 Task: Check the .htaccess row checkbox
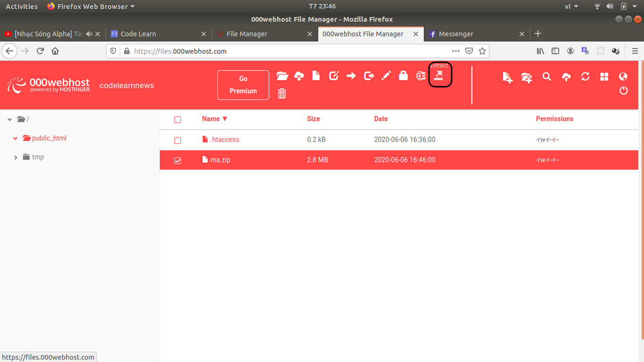coord(178,140)
